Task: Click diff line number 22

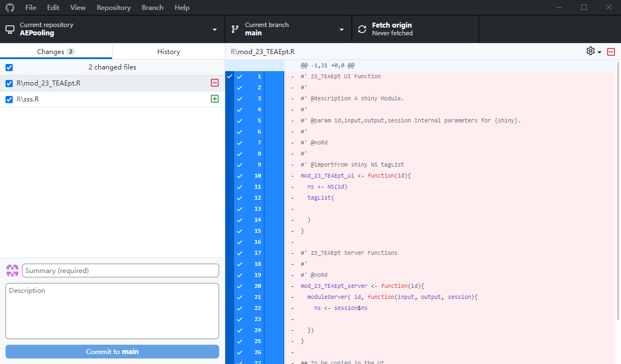Action: click(x=258, y=308)
